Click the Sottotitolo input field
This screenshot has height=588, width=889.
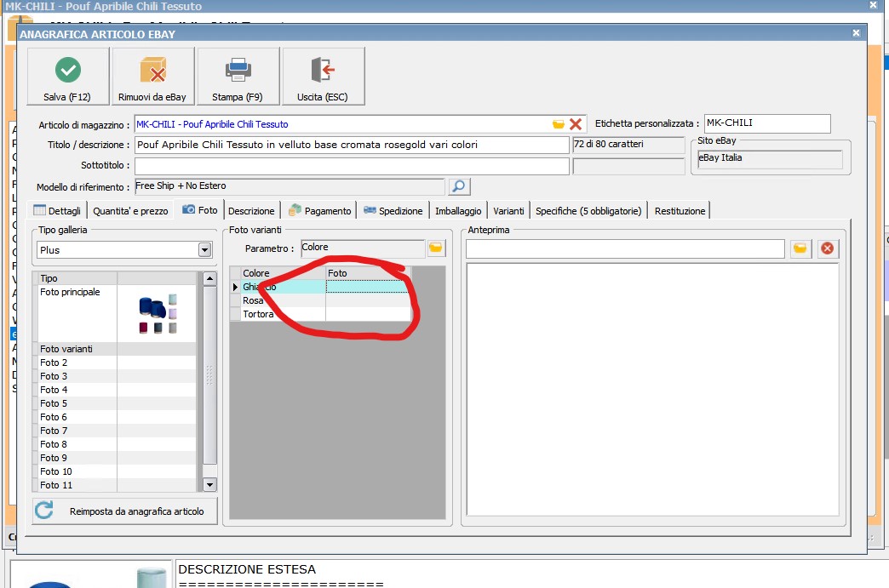352,166
